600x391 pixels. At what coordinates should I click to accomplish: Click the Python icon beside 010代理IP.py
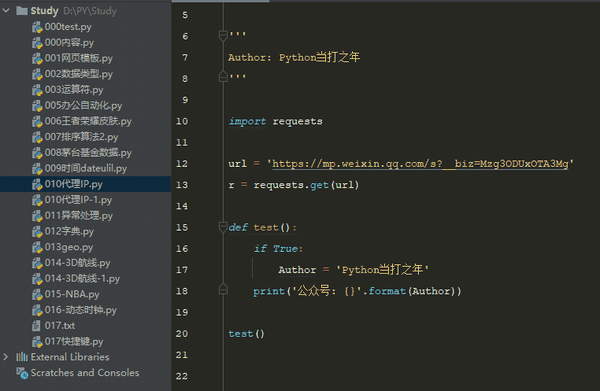pos(37,184)
